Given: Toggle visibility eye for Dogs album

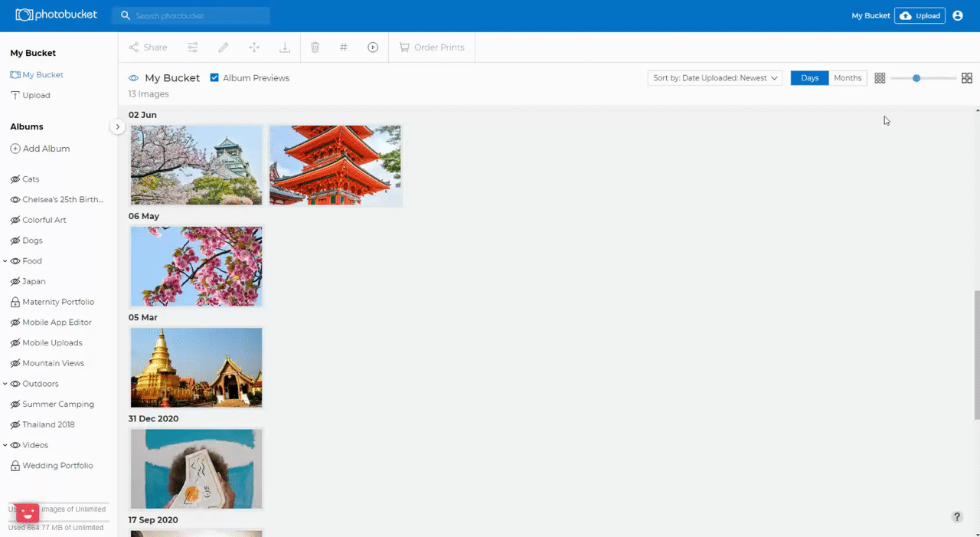Looking at the screenshot, I should tap(15, 241).
